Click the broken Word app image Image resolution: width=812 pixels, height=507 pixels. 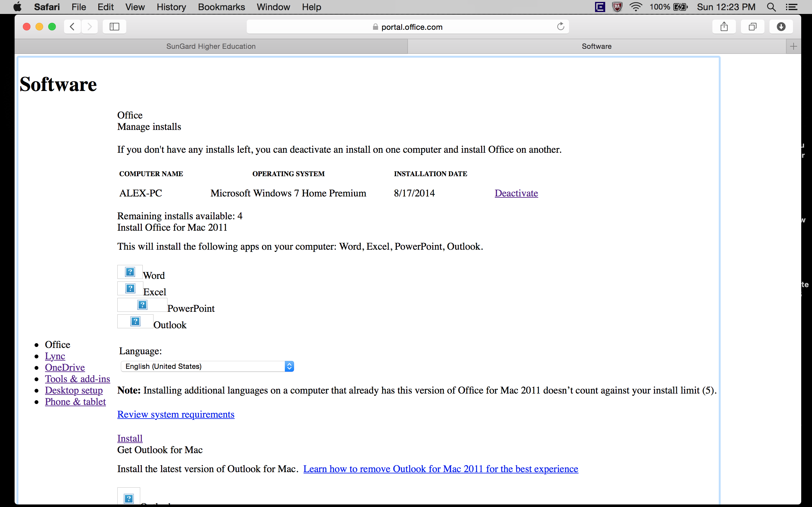tap(129, 272)
